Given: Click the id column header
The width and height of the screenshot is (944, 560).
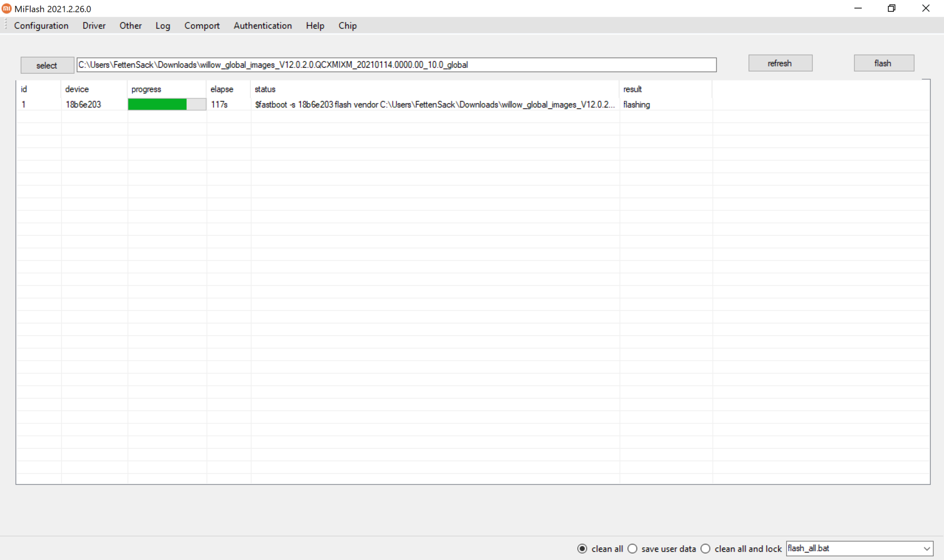Looking at the screenshot, I should (39, 89).
